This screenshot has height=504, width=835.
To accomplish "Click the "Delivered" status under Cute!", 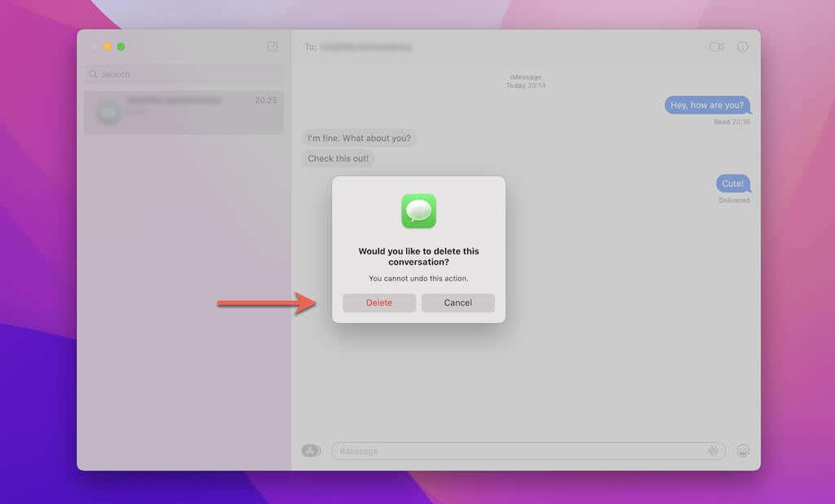I will [x=734, y=201].
